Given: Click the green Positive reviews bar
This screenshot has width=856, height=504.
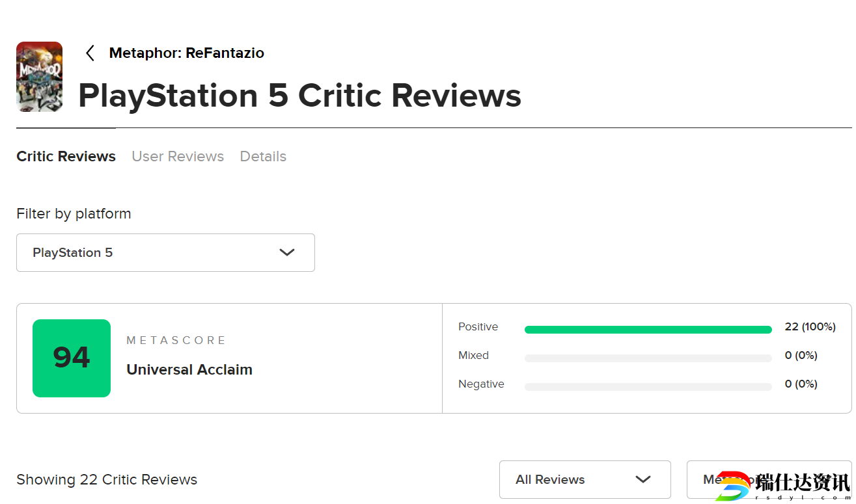Looking at the screenshot, I should pos(648,330).
